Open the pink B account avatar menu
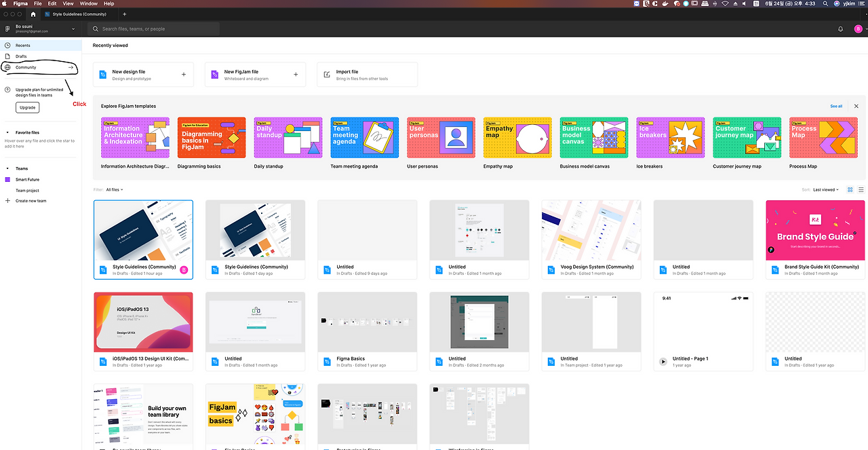 point(858,29)
